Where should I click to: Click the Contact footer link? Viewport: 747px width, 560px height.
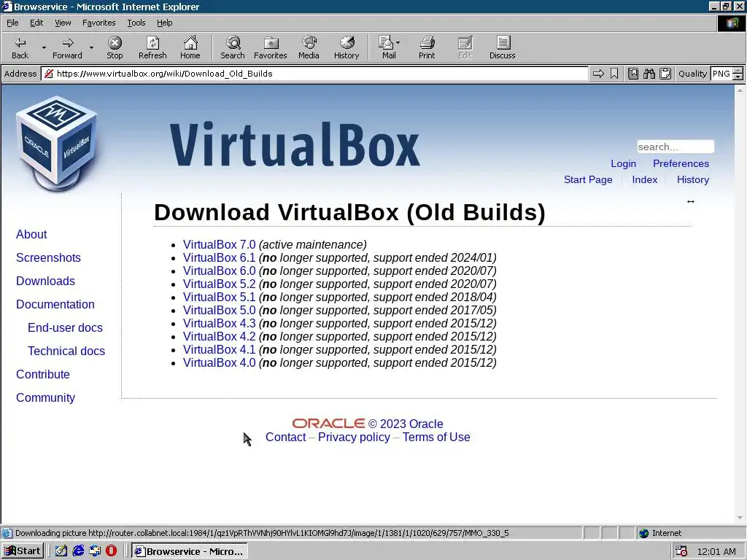coord(285,437)
